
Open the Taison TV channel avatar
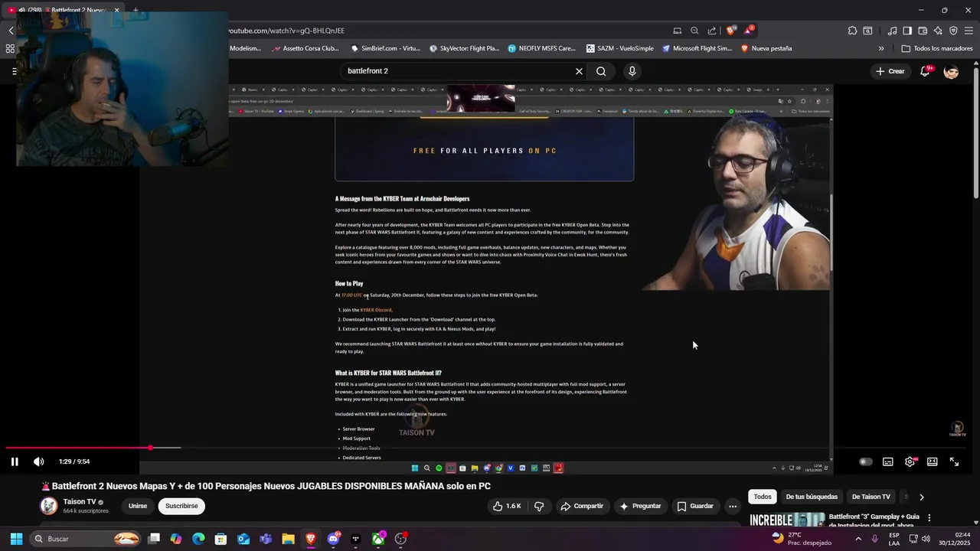[49, 506]
